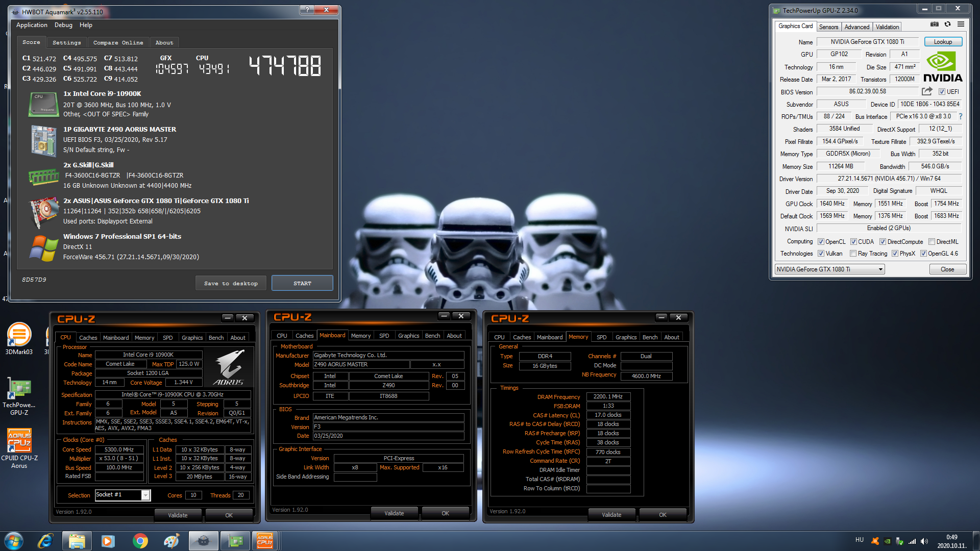This screenshot has height=551, width=980.
Task: Click the motherboard icon in Aquamark
Action: [x=43, y=140]
